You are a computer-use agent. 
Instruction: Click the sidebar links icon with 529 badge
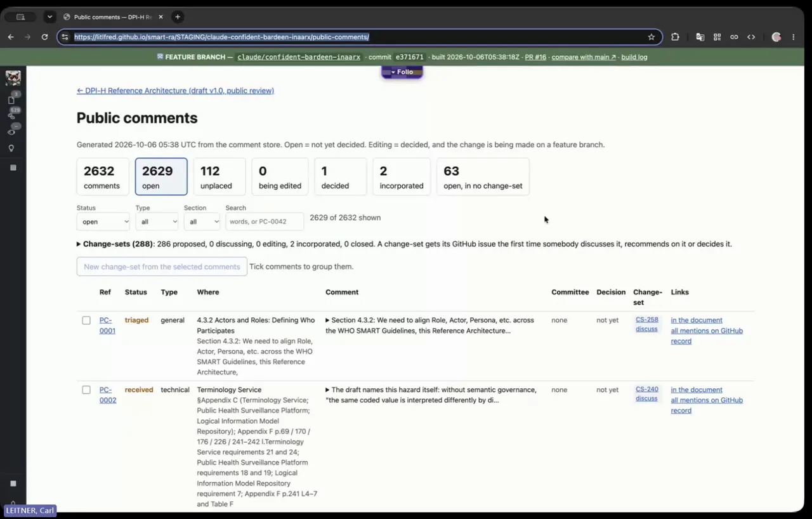[11, 115]
